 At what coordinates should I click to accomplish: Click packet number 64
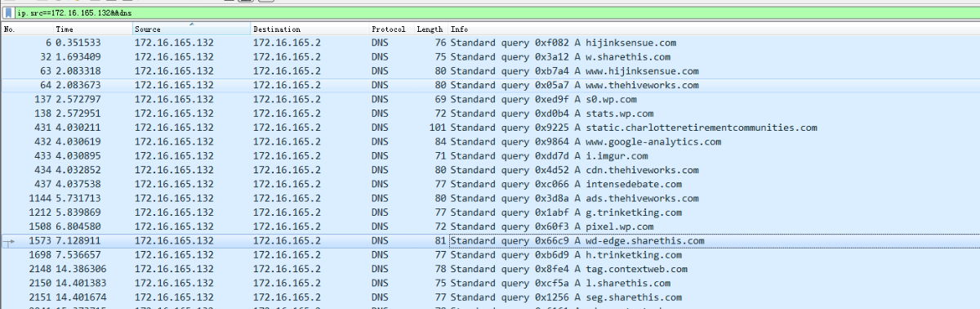click(x=46, y=85)
